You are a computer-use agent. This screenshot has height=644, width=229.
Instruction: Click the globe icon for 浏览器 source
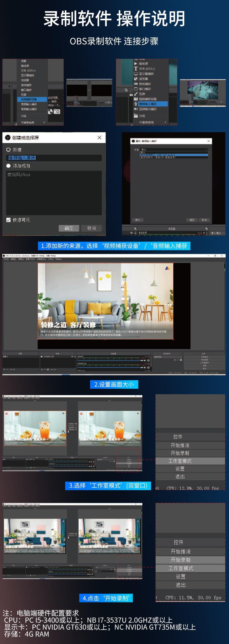coord(136,79)
